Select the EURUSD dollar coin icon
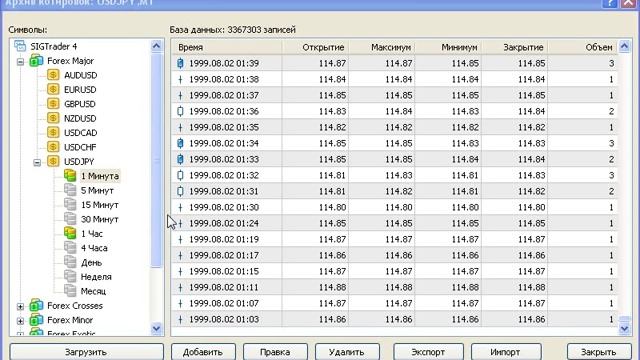The width and height of the screenshot is (640, 360). click(x=53, y=89)
